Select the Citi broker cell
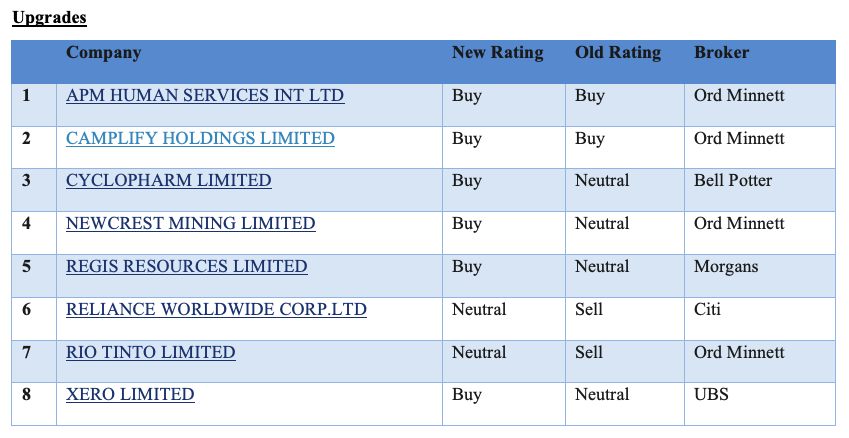This screenshot has width=849, height=438. (x=707, y=310)
